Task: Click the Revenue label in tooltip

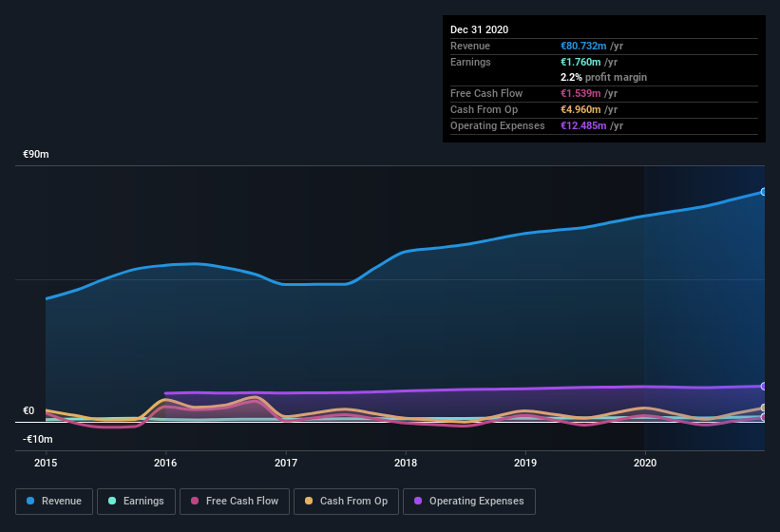Action: 470,46
